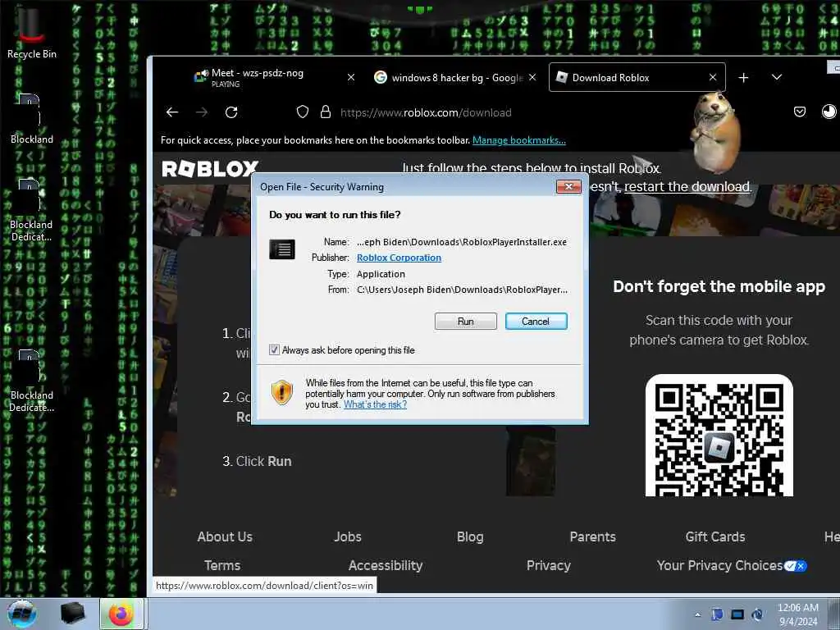
Task: Click the Run button in security warning
Action: [466, 321]
